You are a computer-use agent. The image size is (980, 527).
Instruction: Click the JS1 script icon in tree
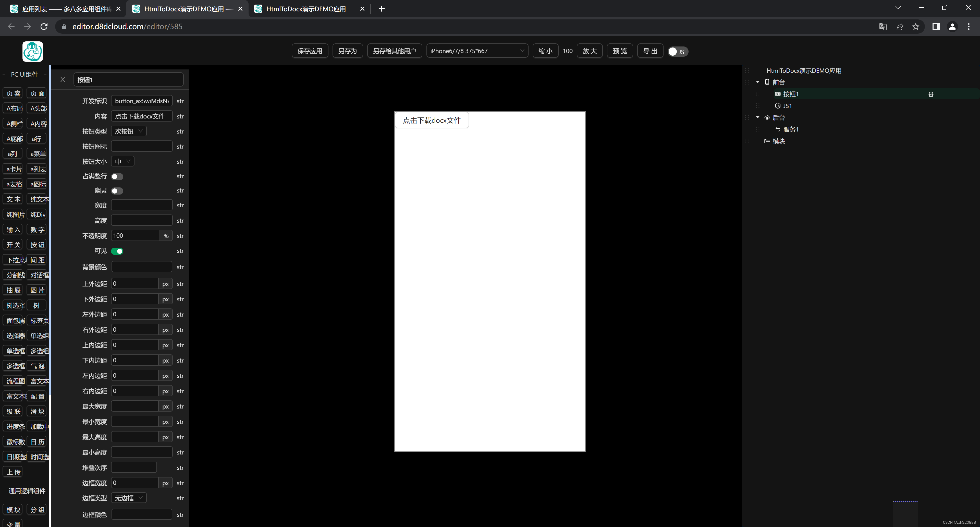pyautogui.click(x=778, y=106)
